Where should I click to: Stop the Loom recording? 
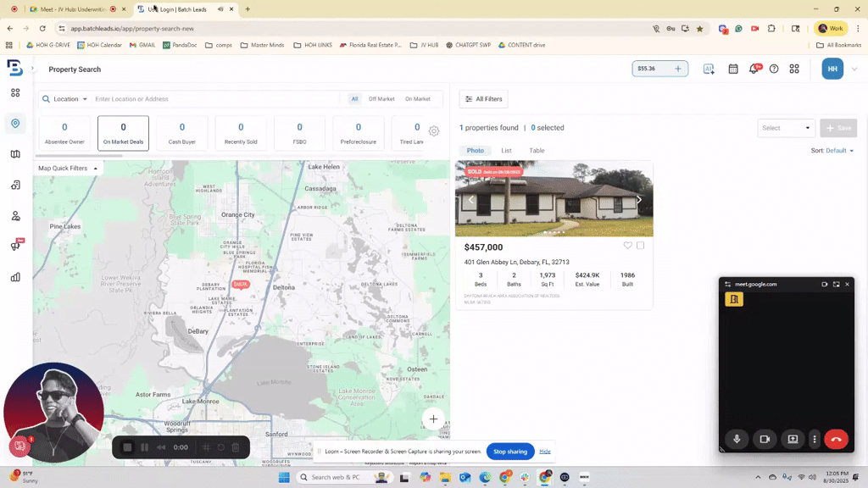tap(127, 447)
